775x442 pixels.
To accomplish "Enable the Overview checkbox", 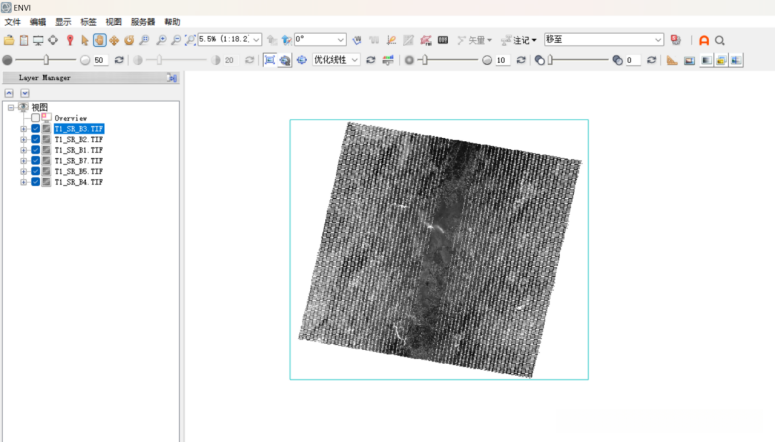I will click(x=35, y=118).
